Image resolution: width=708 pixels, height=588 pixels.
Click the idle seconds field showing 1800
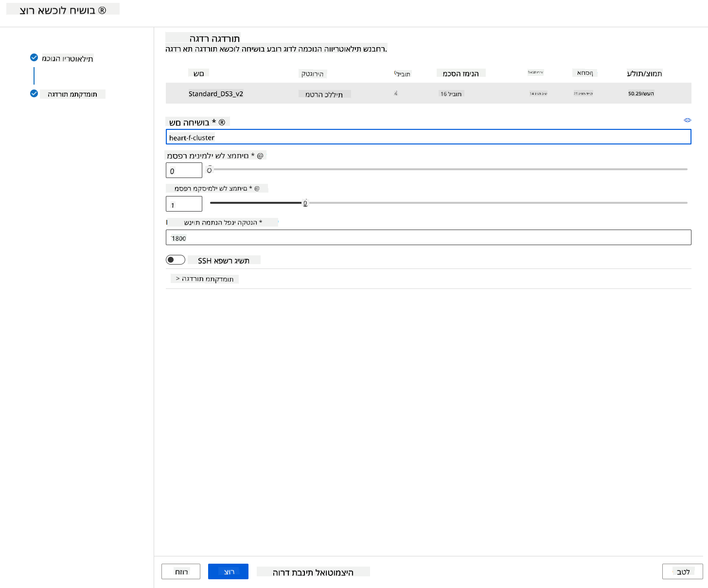(x=428, y=237)
